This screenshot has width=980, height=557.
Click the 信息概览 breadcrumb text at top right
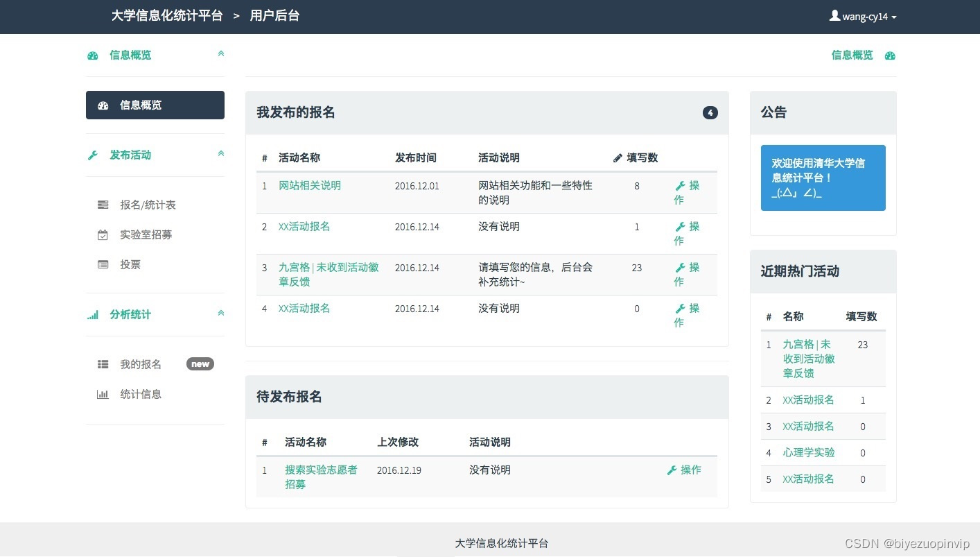852,55
